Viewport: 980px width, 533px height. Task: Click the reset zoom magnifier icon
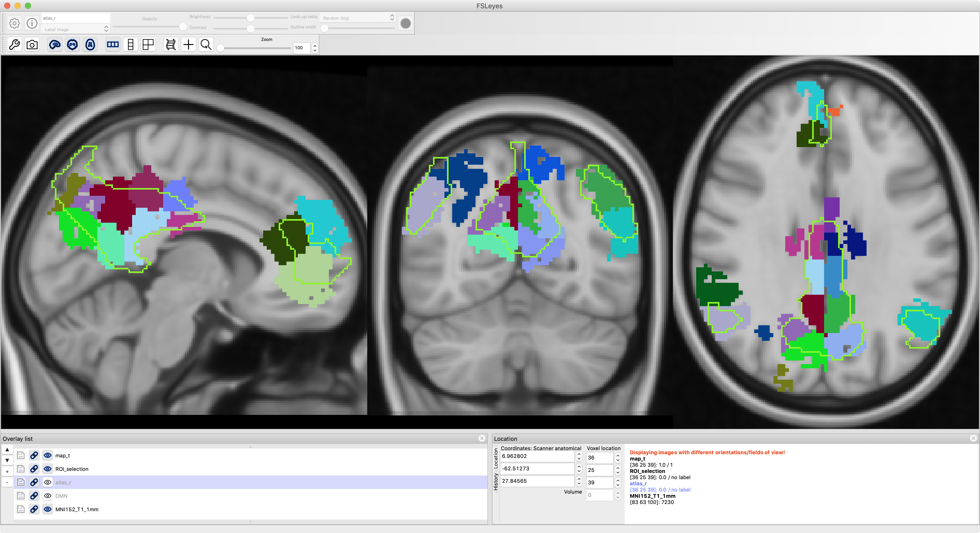[206, 45]
